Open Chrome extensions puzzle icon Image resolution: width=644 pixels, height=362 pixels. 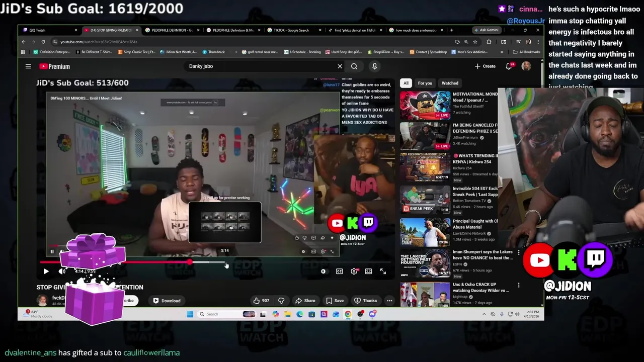point(489,42)
